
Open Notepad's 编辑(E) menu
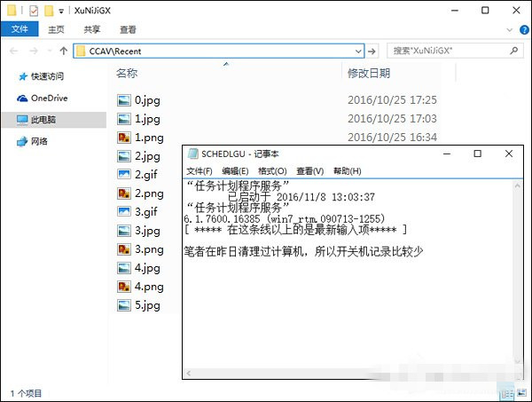click(x=235, y=171)
